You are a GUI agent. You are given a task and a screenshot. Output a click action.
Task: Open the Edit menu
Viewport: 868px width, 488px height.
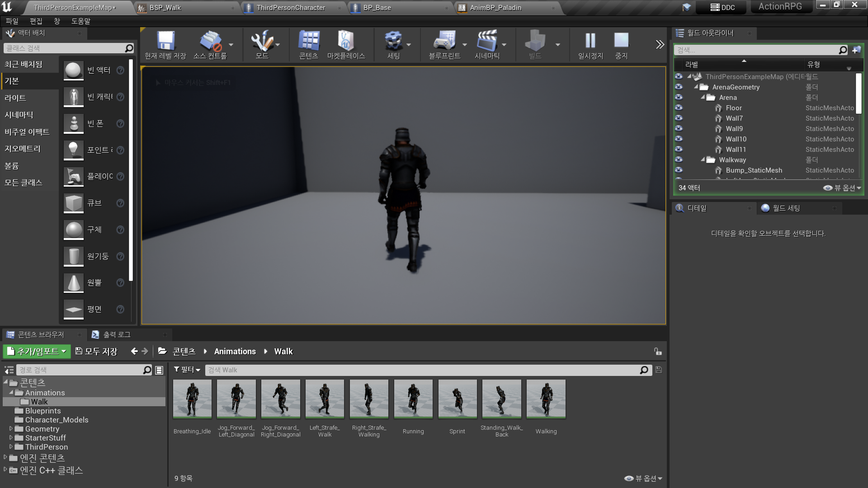pyautogui.click(x=36, y=21)
